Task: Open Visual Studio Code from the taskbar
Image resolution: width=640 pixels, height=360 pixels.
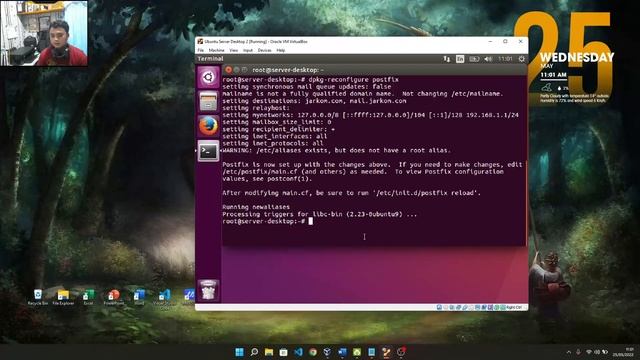Action: pos(298,352)
